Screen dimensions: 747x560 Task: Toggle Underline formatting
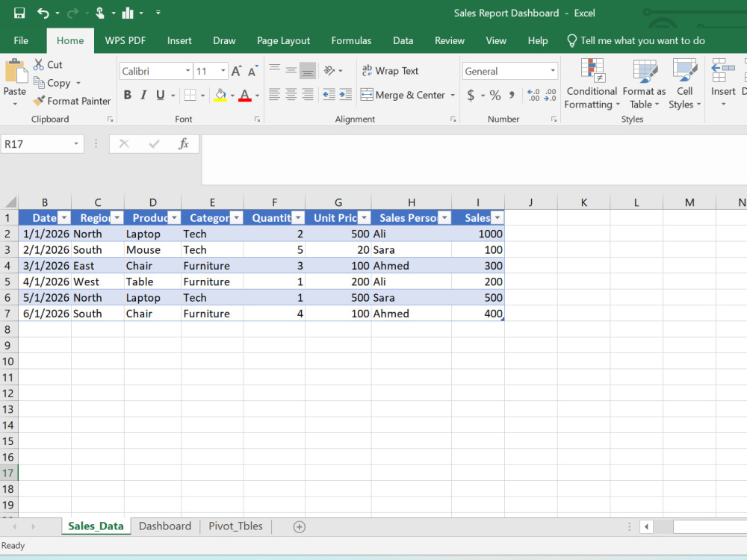(x=161, y=95)
